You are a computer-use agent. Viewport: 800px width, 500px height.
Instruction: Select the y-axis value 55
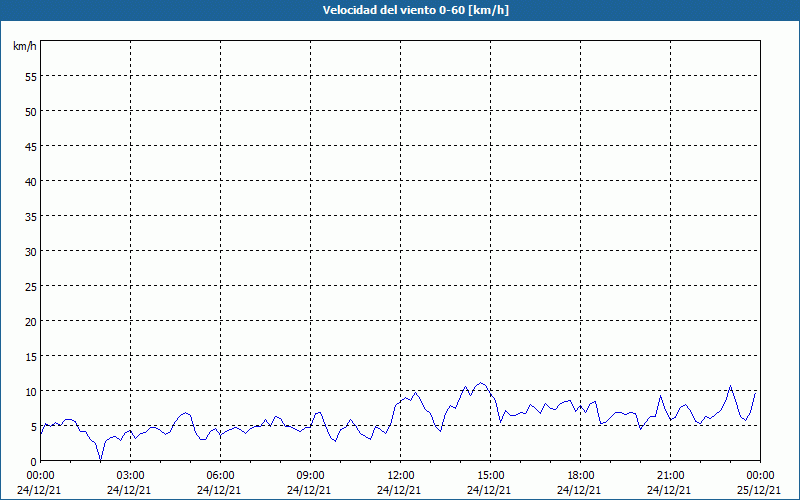pos(31,79)
